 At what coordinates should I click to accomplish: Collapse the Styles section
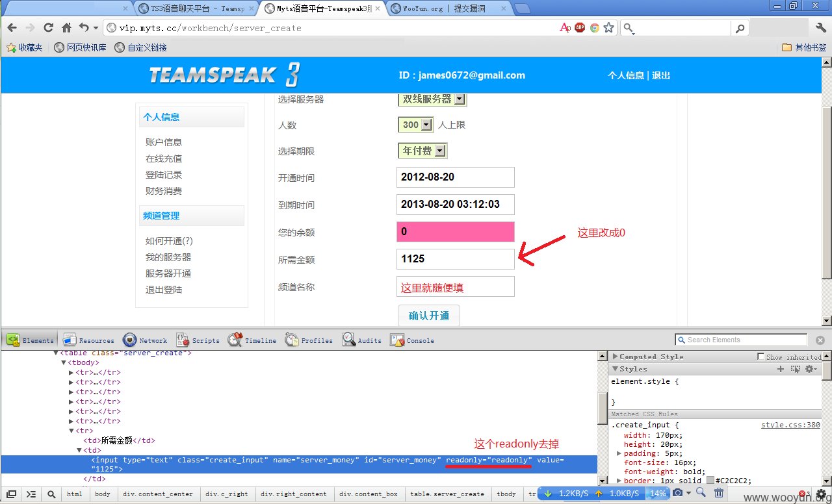(x=616, y=369)
